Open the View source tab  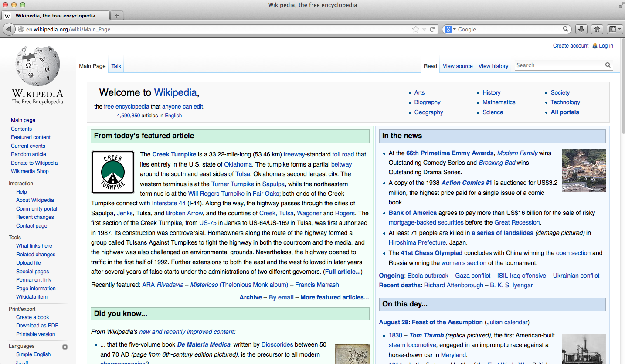(458, 66)
